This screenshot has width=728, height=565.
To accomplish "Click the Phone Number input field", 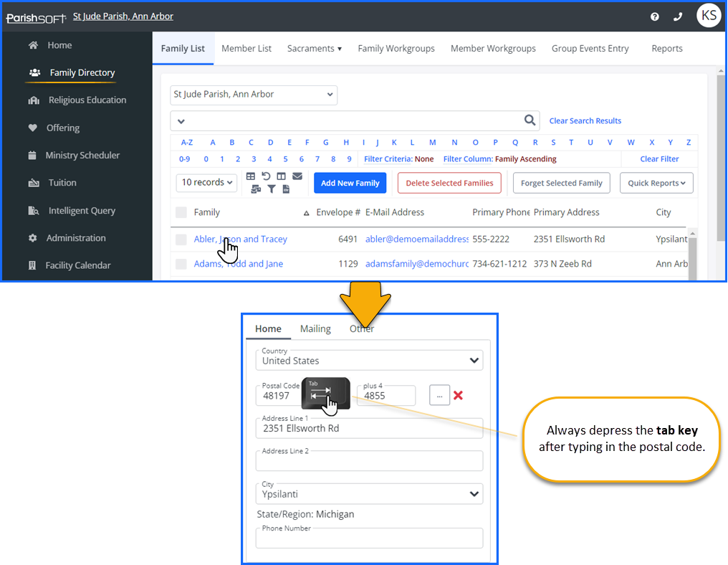I will coord(369,538).
